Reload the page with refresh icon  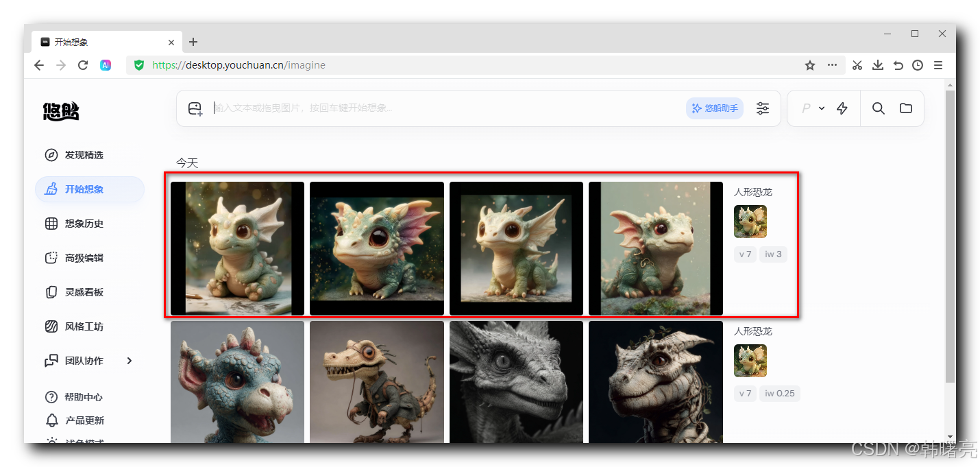point(83,65)
